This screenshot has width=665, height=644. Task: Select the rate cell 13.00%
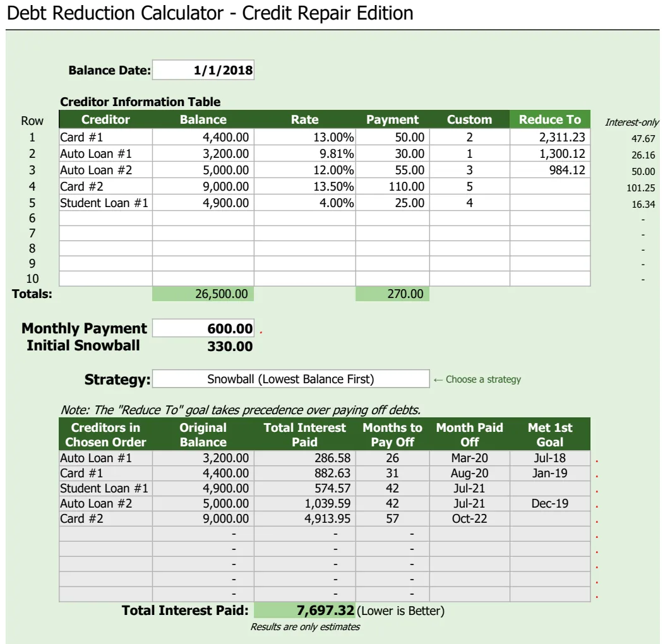coord(305,137)
